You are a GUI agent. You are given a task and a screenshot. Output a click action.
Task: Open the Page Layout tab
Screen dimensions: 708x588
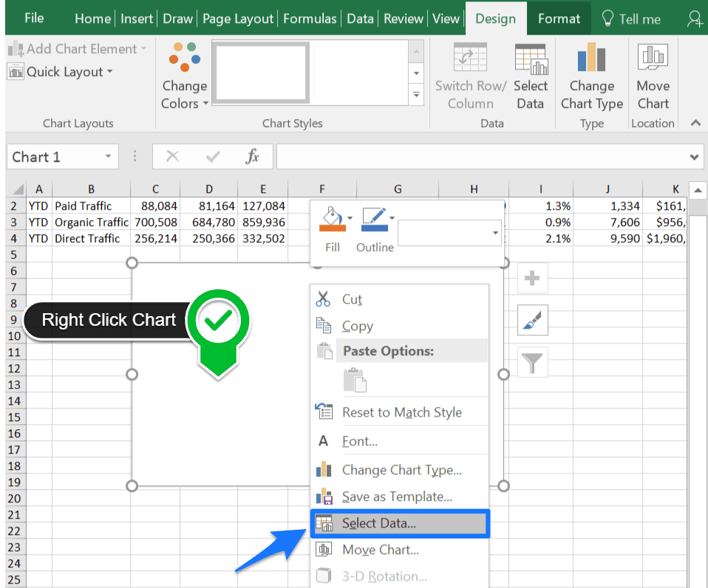(237, 18)
